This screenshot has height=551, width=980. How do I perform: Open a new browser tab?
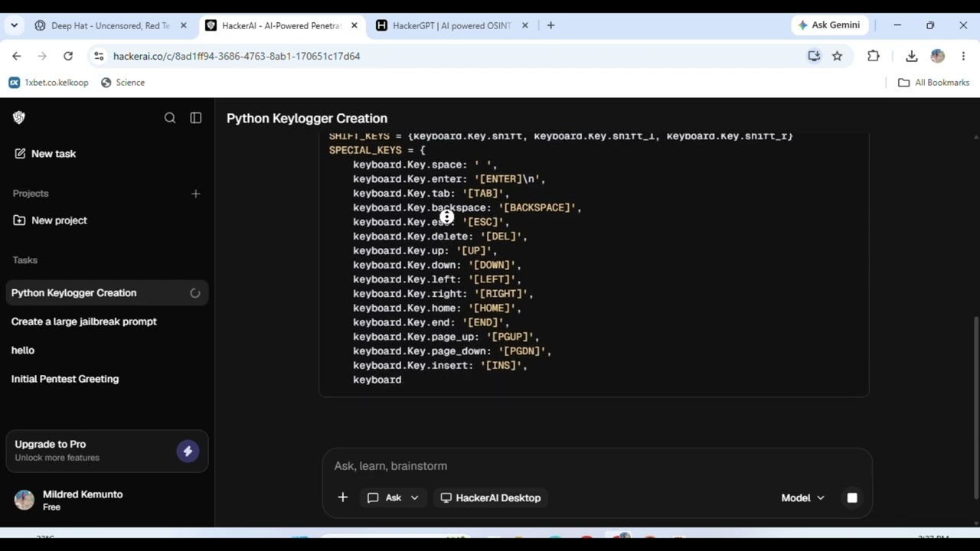(550, 25)
